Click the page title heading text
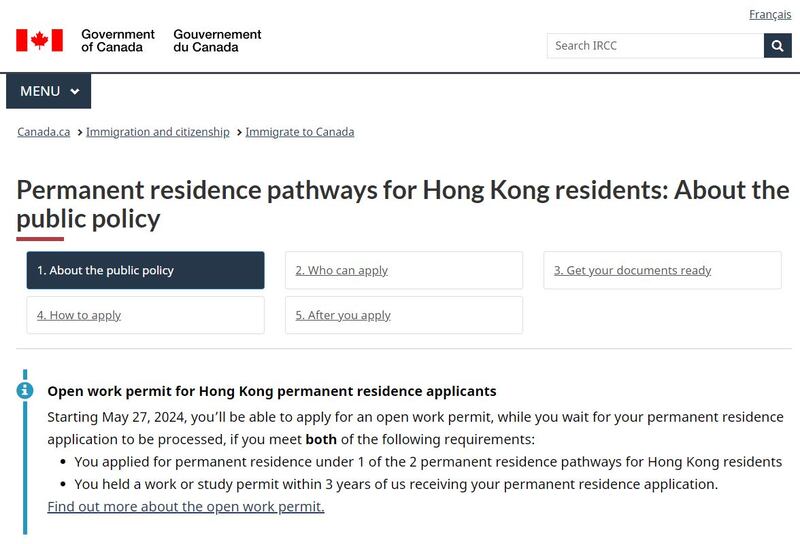 [x=403, y=204]
